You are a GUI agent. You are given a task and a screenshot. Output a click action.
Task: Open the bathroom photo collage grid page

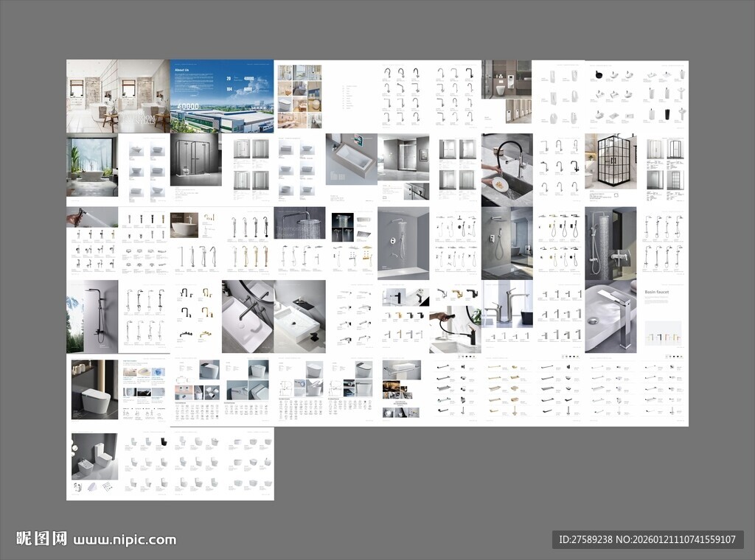(x=299, y=97)
